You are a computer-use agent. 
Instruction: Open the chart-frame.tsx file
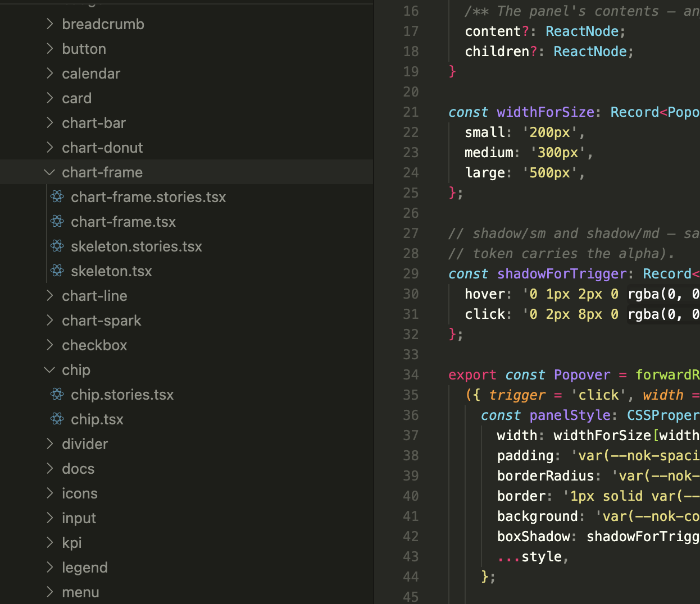(x=123, y=222)
